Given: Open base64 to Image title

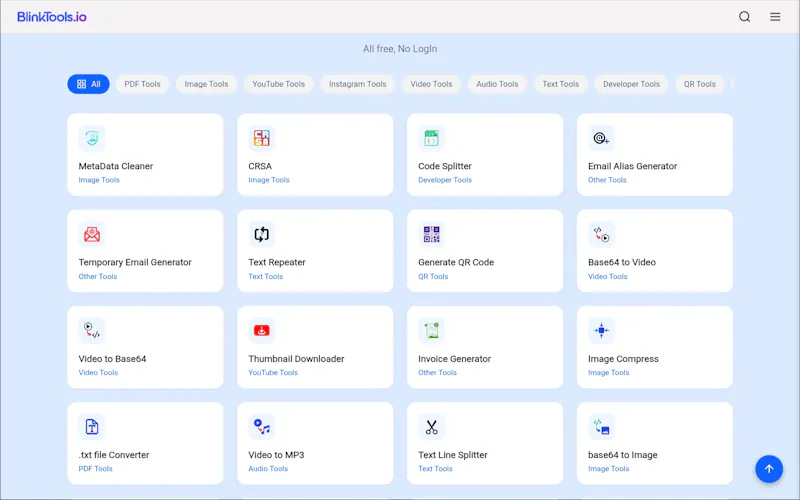Looking at the screenshot, I should pyautogui.click(x=622, y=455).
